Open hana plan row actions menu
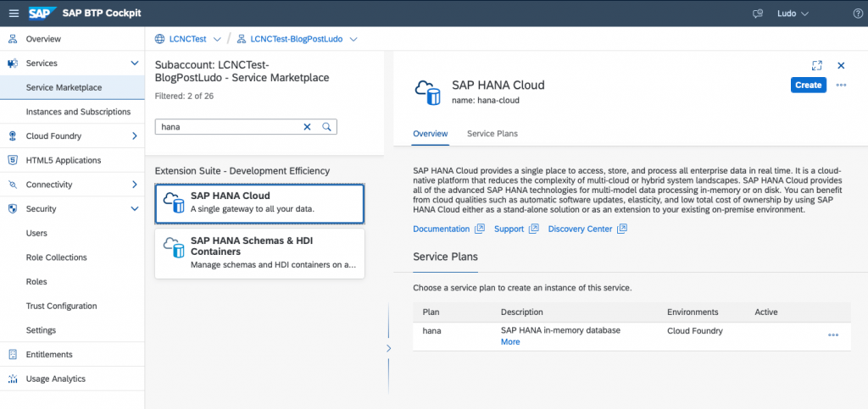This screenshot has height=409, width=868. [x=833, y=335]
